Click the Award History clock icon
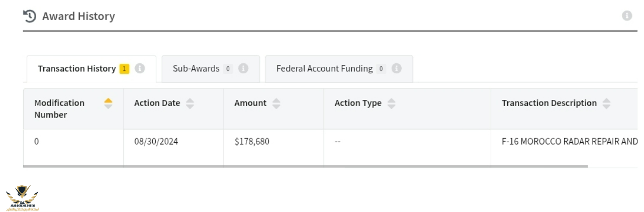This screenshot has height=212, width=644. [30, 16]
